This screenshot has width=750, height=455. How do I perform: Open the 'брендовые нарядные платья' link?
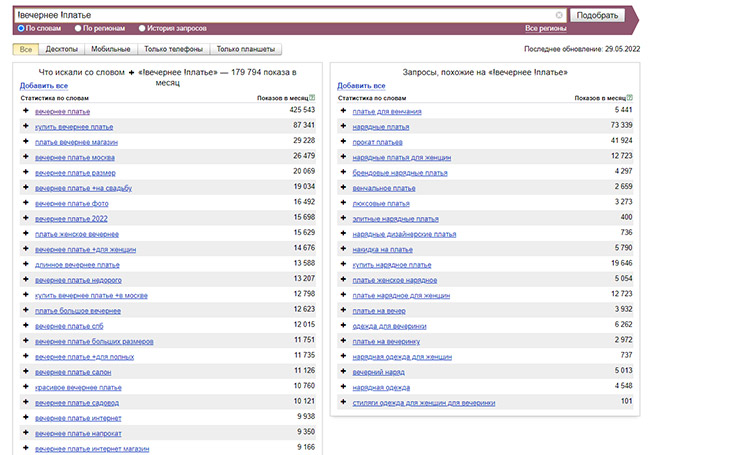coord(400,173)
